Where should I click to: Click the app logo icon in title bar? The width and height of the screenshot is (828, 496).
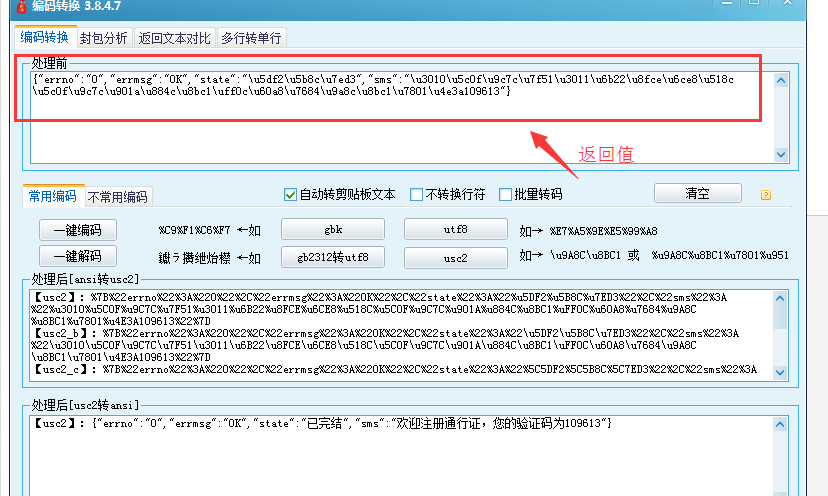21,6
